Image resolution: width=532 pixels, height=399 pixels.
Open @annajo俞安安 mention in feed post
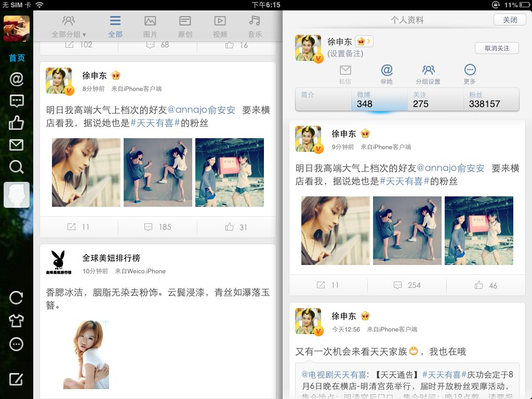click(201, 110)
